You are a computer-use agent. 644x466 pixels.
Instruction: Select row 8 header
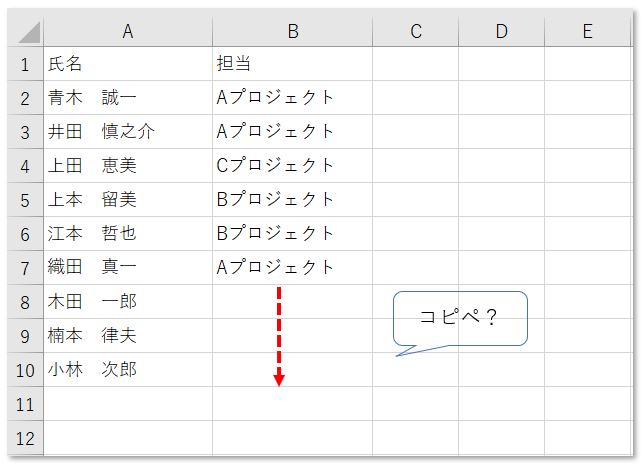pyautogui.click(x=25, y=301)
